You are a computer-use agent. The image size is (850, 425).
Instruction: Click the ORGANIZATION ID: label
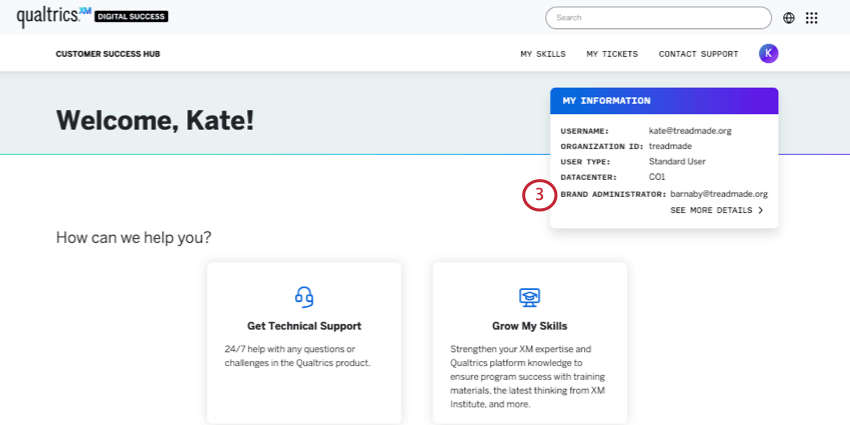tap(602, 146)
